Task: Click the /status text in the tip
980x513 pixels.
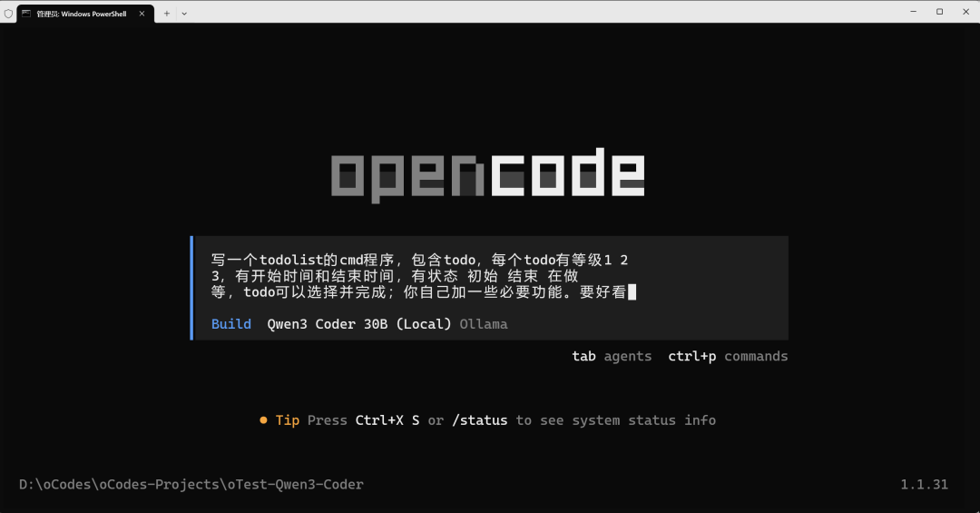Action: tap(479, 420)
